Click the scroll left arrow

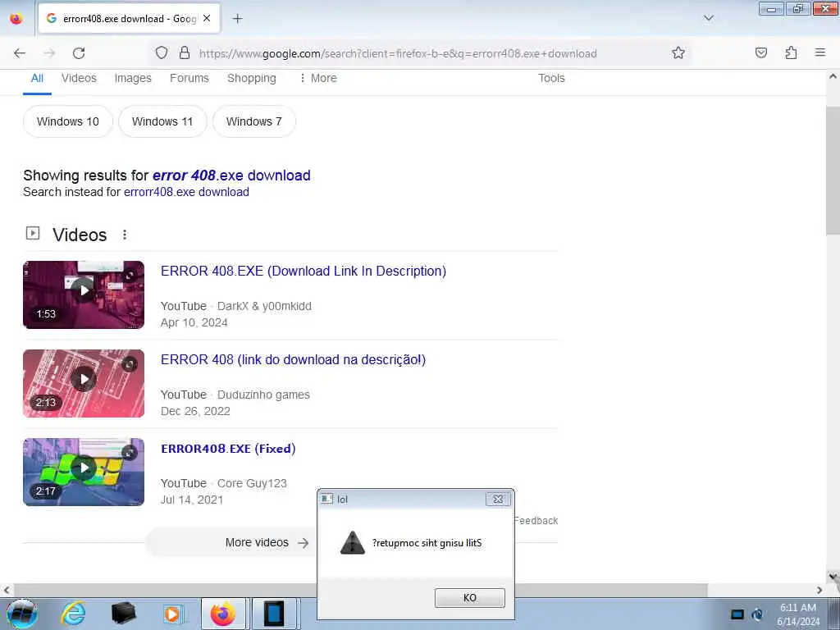point(7,590)
